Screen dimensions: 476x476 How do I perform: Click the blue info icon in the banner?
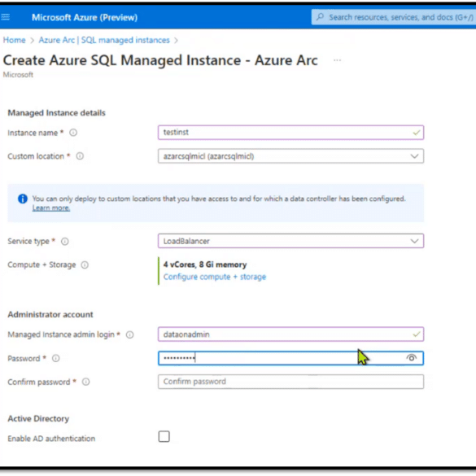pos(23,199)
